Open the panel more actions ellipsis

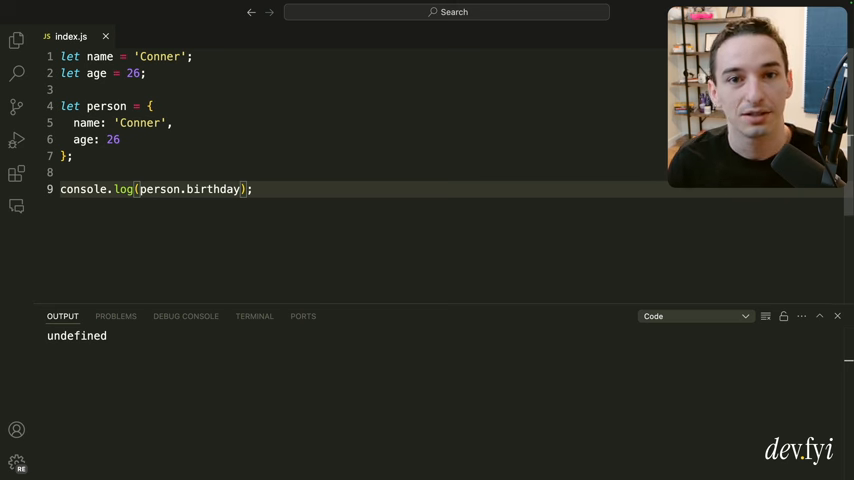(x=802, y=317)
